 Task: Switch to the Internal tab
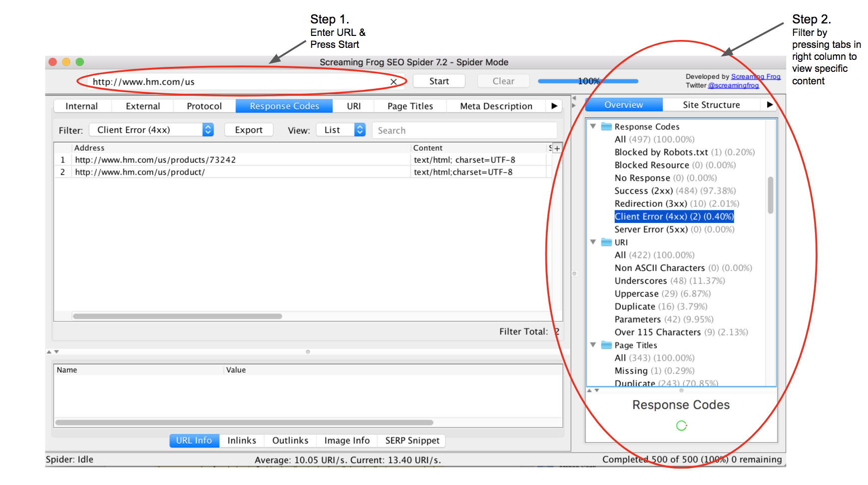point(81,106)
